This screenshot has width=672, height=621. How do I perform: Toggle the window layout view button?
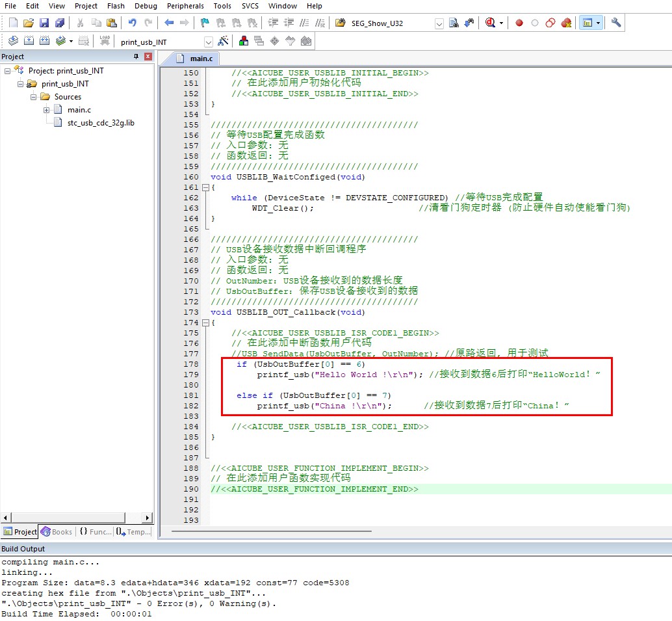[588, 23]
